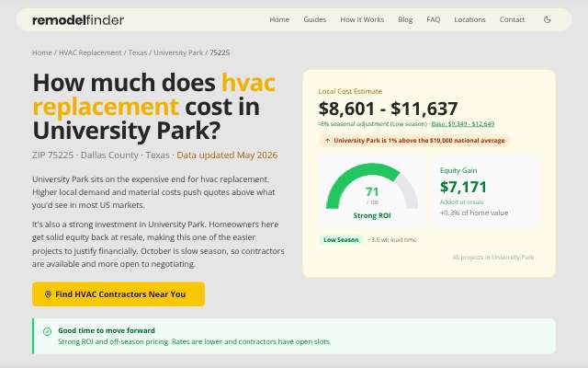Click the check-circle icon in the green banner
The width and height of the screenshot is (588, 368).
pos(47,331)
